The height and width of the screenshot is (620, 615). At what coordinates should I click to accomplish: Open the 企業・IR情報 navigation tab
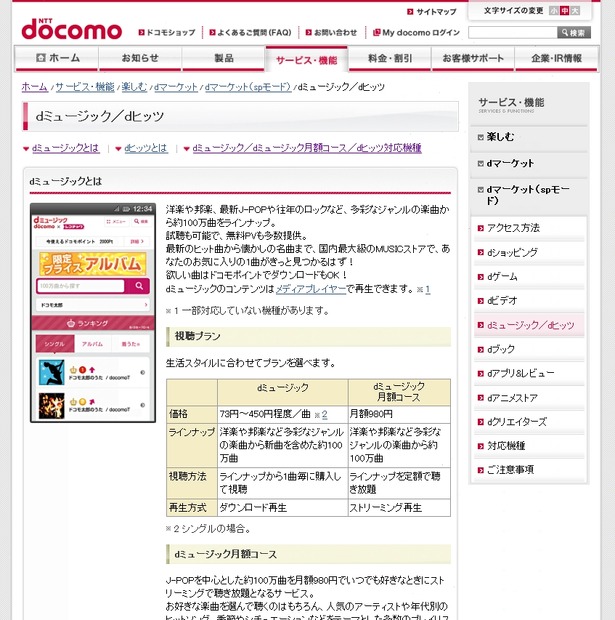tap(556, 59)
